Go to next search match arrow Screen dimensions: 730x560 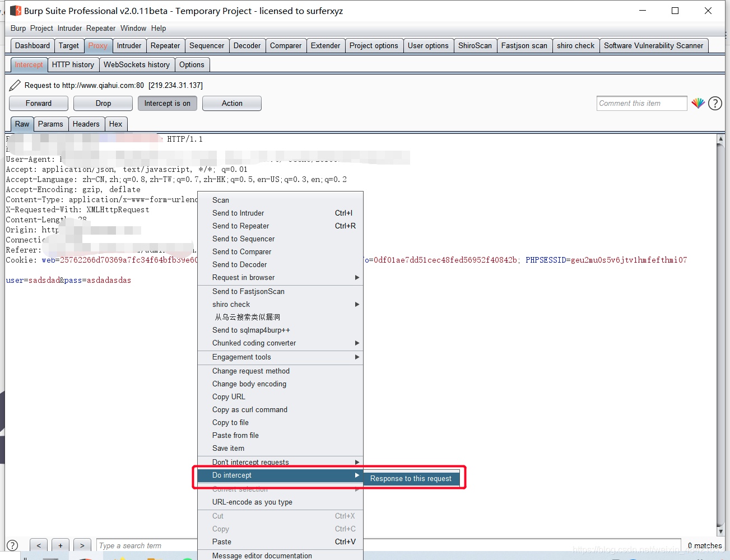(x=82, y=545)
